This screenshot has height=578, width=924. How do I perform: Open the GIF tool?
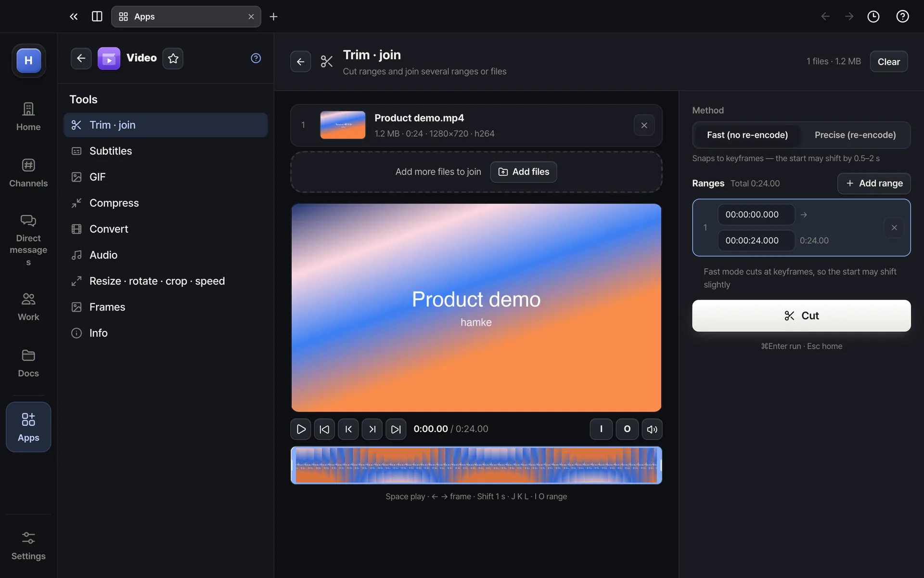(166, 177)
